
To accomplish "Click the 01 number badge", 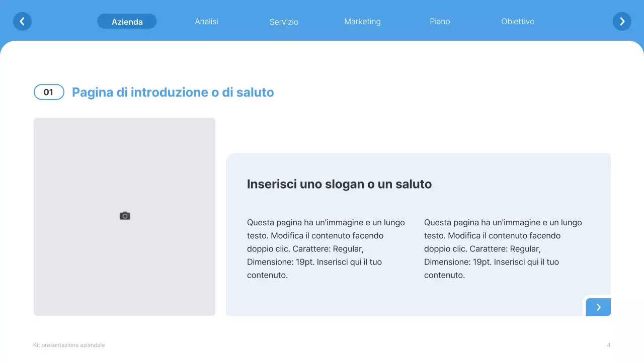I will [49, 92].
